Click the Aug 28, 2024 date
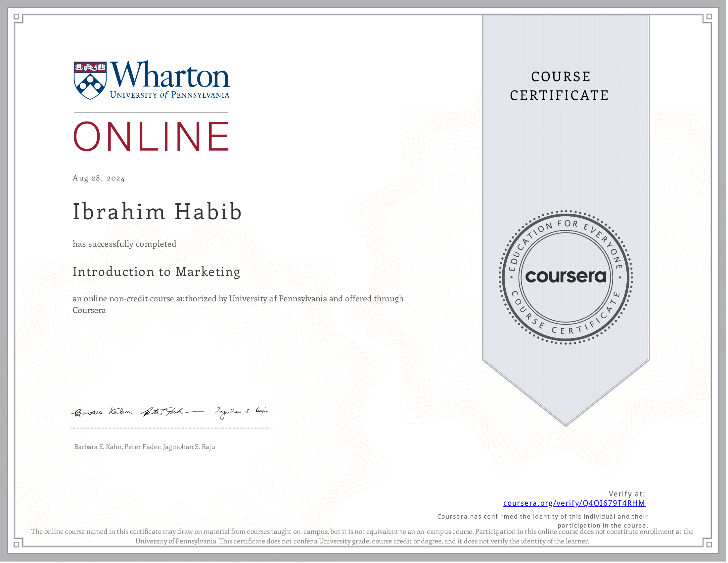 click(x=99, y=179)
